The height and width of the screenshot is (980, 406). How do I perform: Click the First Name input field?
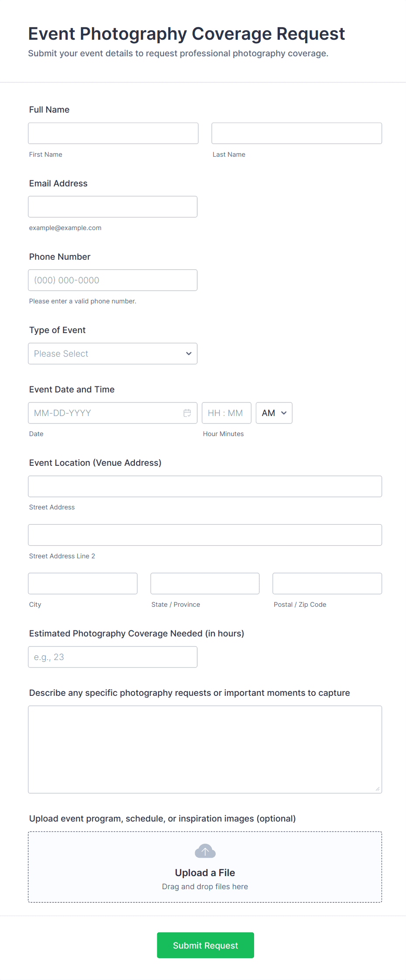pyautogui.click(x=113, y=133)
